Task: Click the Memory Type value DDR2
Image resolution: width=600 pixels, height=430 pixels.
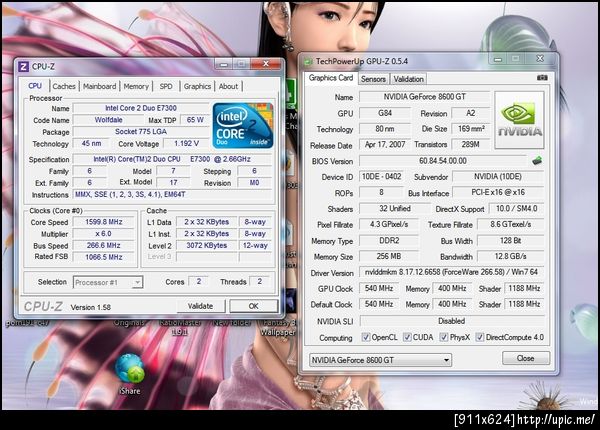Action: (x=389, y=241)
